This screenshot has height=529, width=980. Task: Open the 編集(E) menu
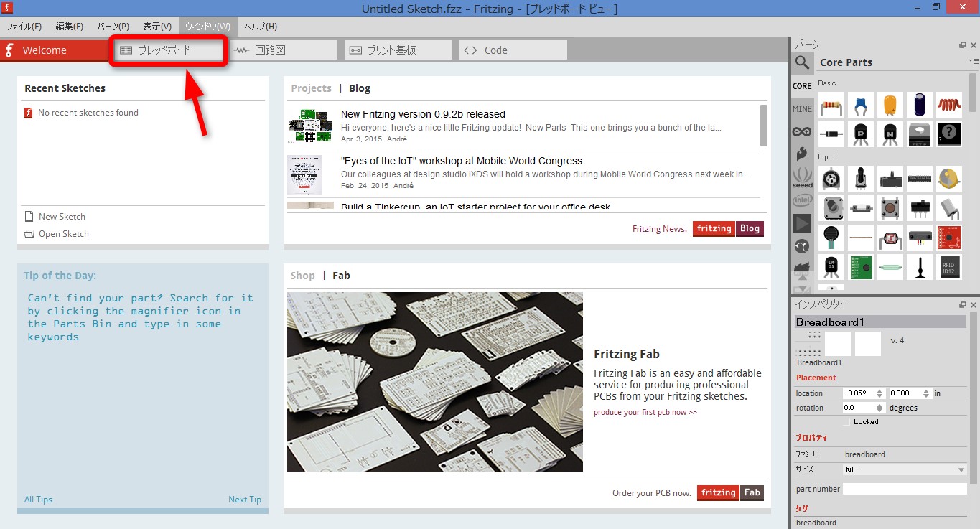(70, 27)
